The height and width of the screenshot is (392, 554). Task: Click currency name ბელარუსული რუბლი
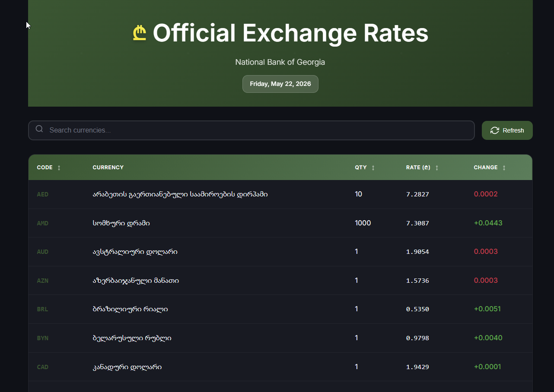point(132,338)
